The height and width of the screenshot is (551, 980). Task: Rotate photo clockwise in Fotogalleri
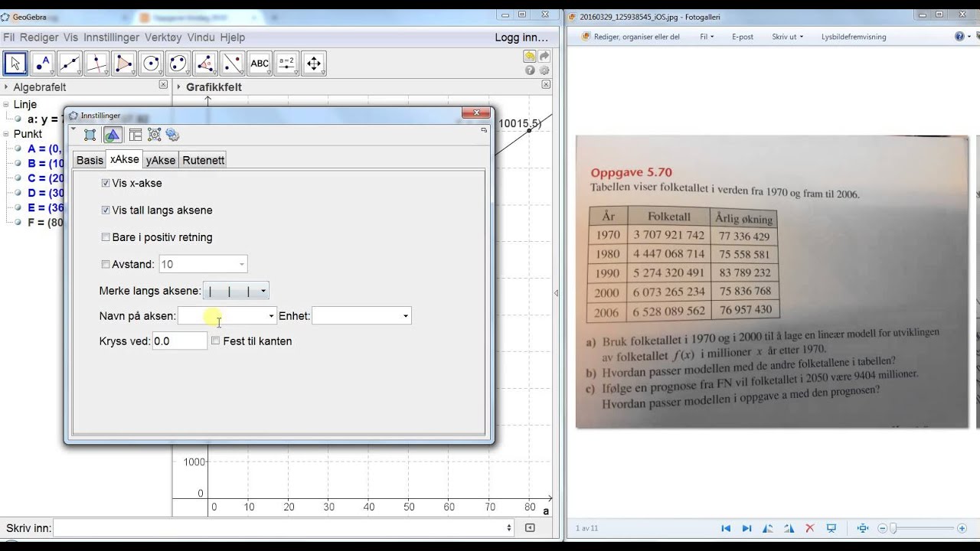click(789, 528)
